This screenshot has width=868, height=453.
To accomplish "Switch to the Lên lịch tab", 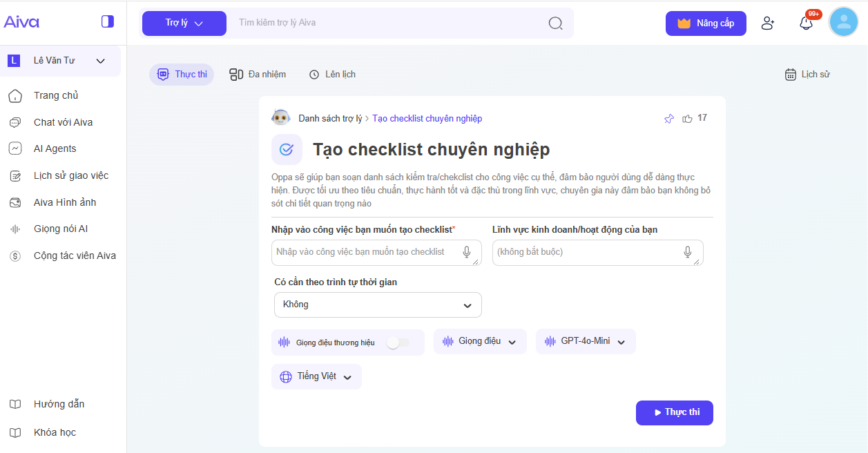I will pyautogui.click(x=332, y=74).
